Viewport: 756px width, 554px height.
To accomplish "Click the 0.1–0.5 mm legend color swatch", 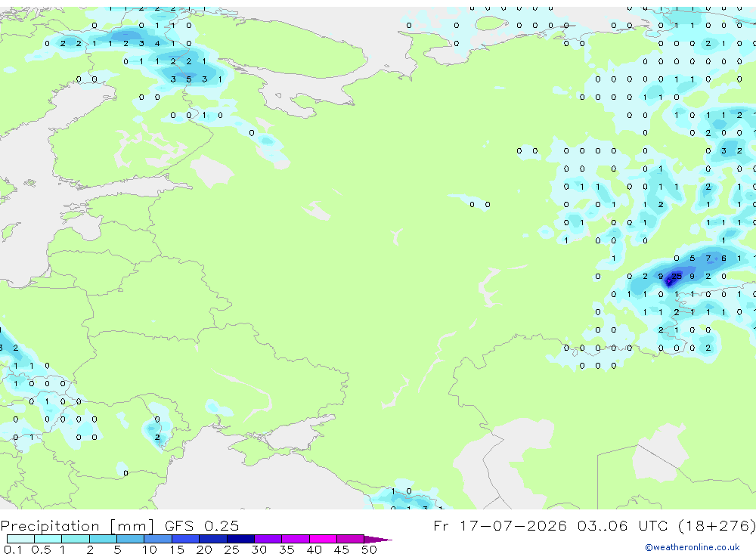I will pos(20,539).
